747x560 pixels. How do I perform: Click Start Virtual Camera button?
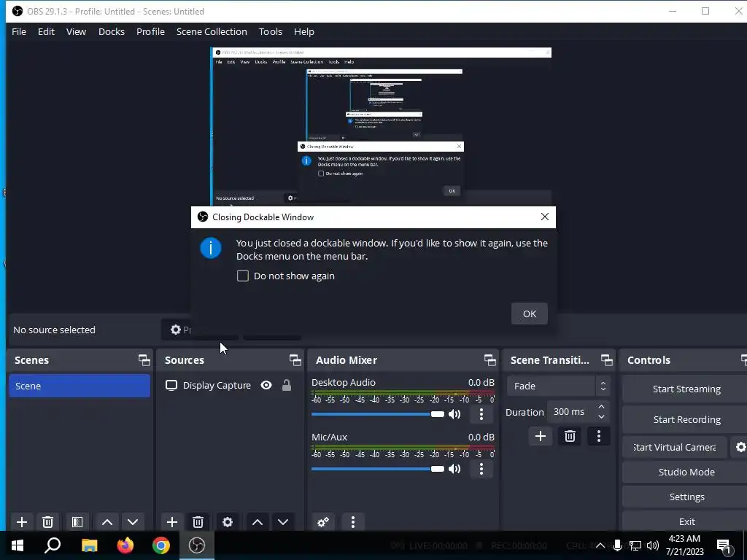674,447
